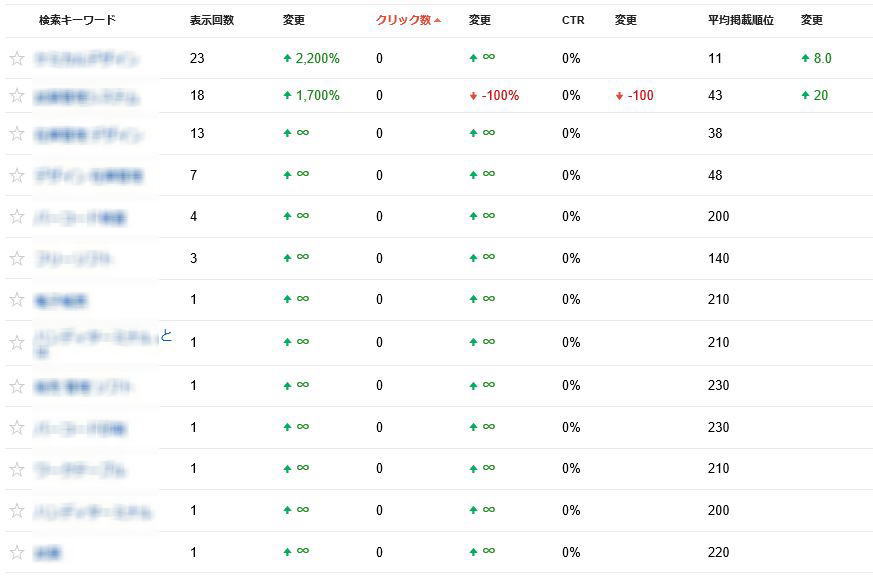Sort by 平均掲載順位 column header
873x576 pixels.
pos(741,20)
